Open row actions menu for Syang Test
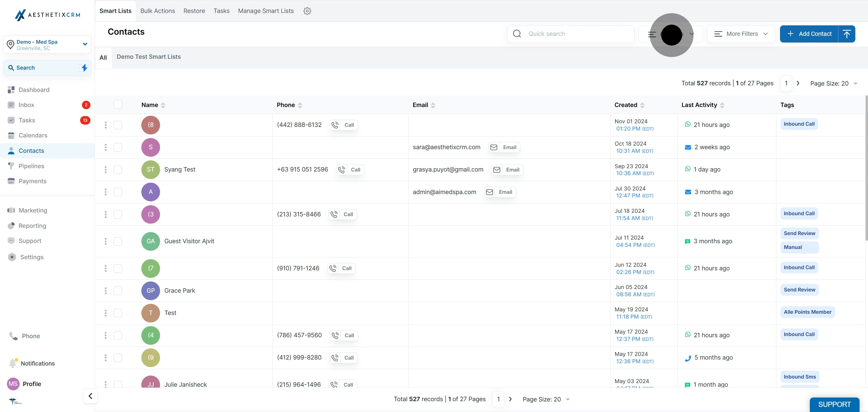The image size is (868, 412). [105, 169]
